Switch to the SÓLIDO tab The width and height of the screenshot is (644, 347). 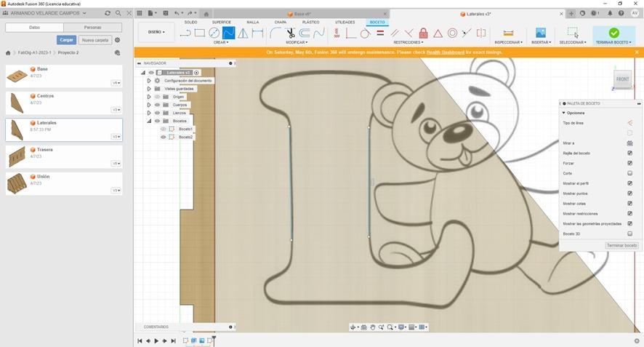point(190,23)
